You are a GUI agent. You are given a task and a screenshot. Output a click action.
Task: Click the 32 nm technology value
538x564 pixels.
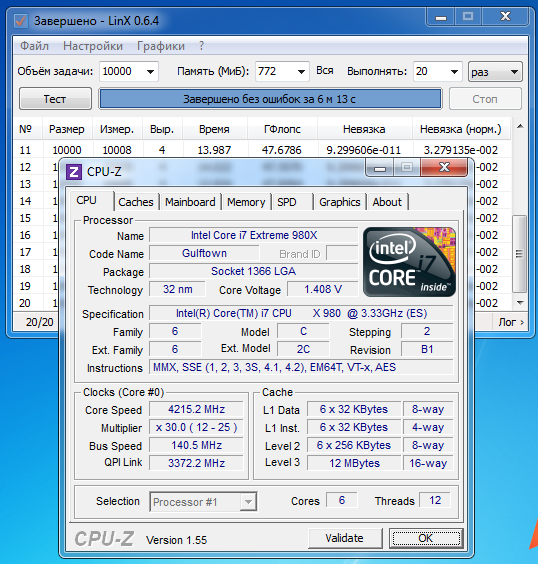click(178, 290)
